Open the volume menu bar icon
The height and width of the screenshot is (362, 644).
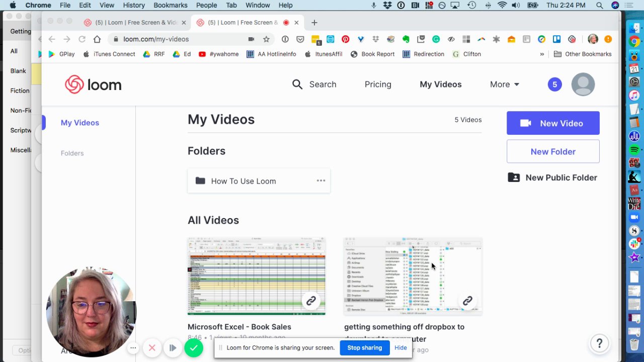point(516,6)
